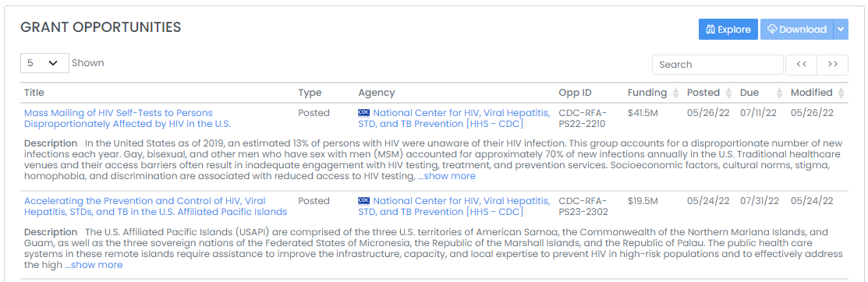
Task: Go to previous page with << button
Action: tap(801, 65)
